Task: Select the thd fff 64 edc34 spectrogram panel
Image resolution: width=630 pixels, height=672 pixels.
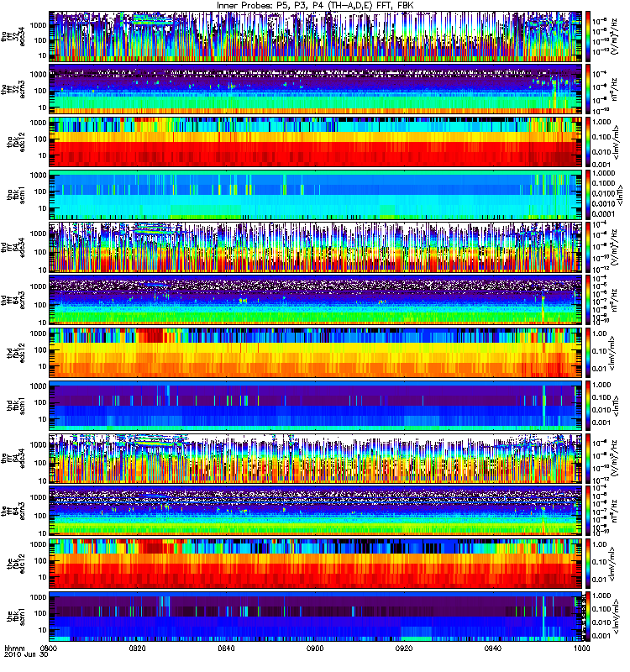Action: point(315,247)
